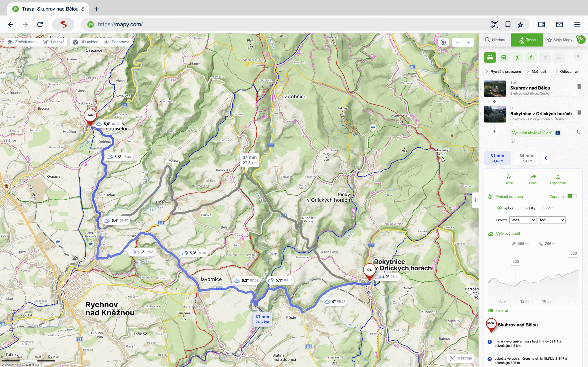
Task: Expand the Možnosti route options
Action: pyautogui.click(x=536, y=72)
